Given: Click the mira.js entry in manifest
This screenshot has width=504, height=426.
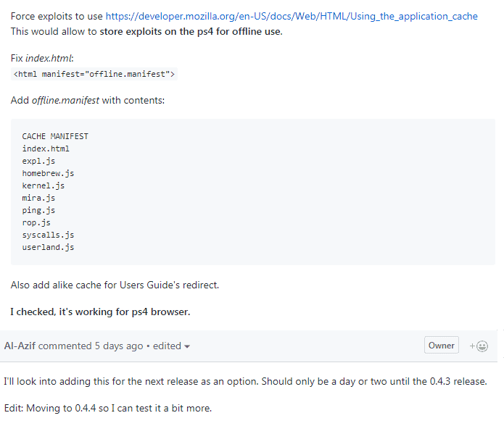Looking at the screenshot, I should [x=38, y=198].
